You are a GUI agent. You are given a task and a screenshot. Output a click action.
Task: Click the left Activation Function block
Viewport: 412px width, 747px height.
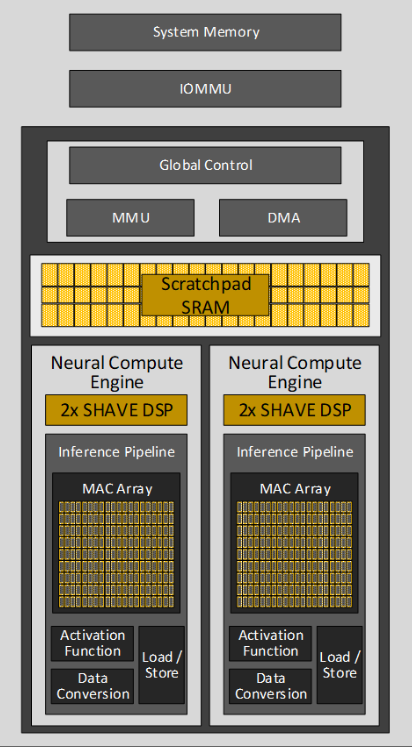(92, 643)
